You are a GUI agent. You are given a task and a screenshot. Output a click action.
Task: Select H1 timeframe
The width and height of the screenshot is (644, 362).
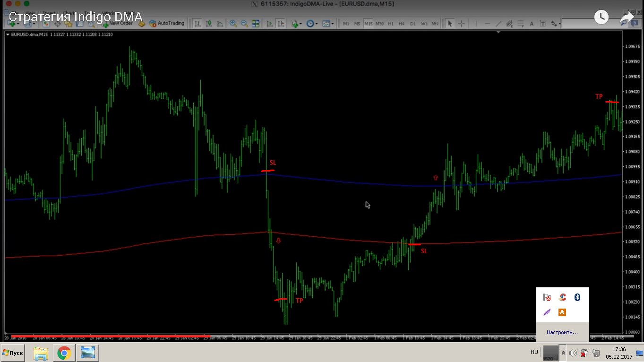tap(391, 24)
